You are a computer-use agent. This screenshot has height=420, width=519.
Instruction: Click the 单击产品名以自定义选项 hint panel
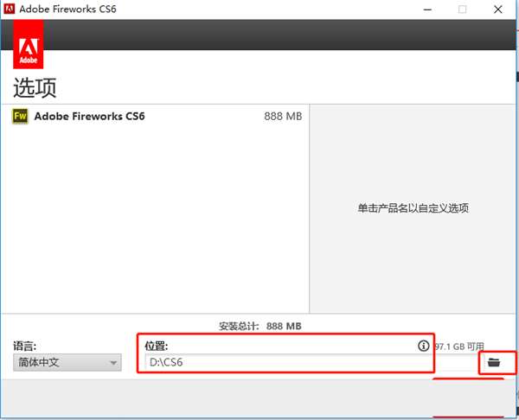pyautogui.click(x=413, y=208)
